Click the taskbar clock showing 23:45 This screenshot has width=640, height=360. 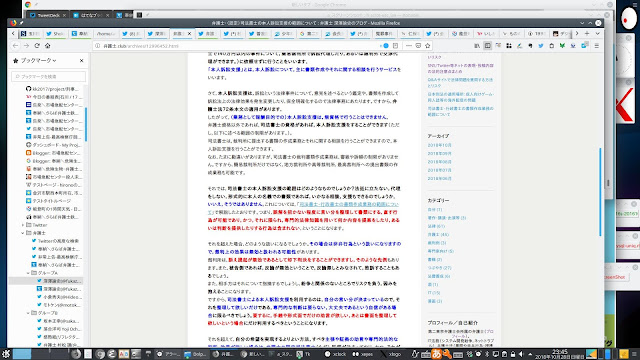pos(560,354)
